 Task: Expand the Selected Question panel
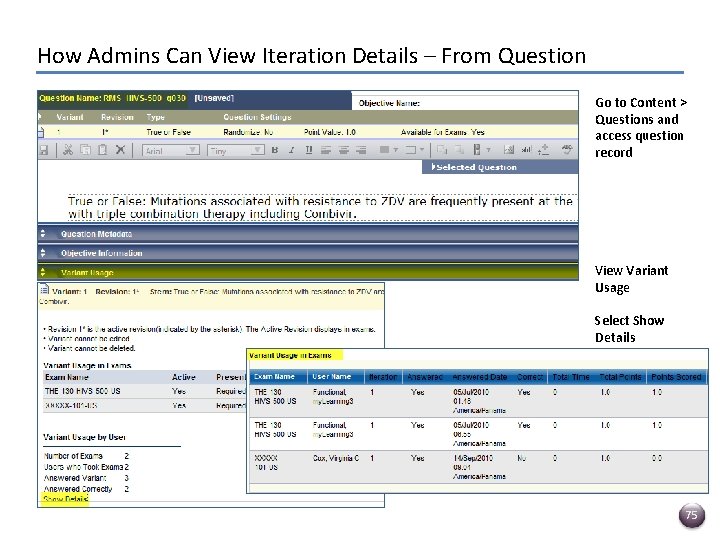coord(500,167)
